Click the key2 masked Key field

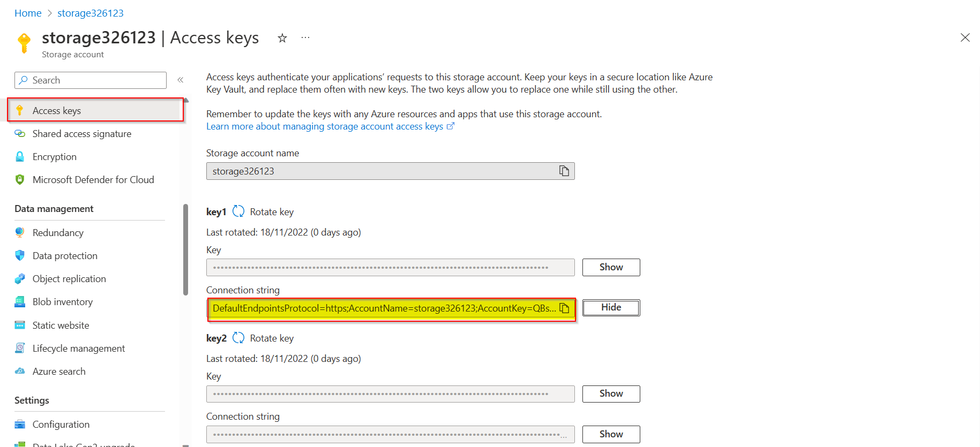[x=390, y=394]
